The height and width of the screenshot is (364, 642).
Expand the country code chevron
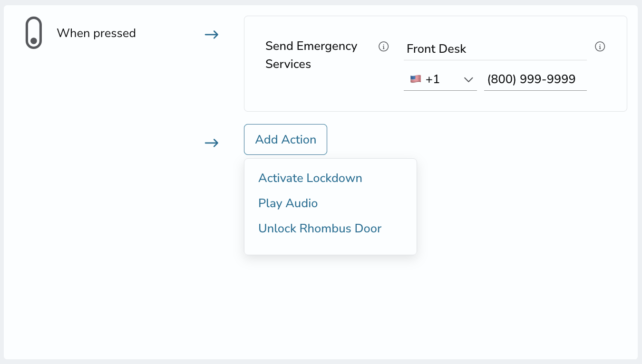[468, 79]
